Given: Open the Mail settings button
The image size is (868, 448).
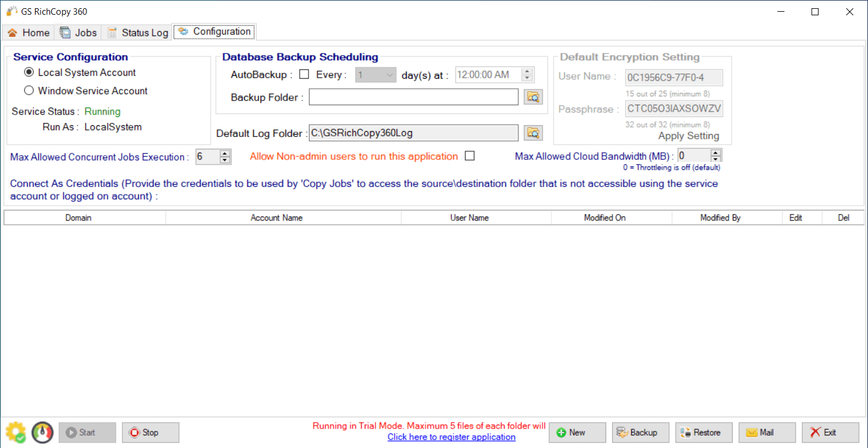Looking at the screenshot, I should (767, 433).
